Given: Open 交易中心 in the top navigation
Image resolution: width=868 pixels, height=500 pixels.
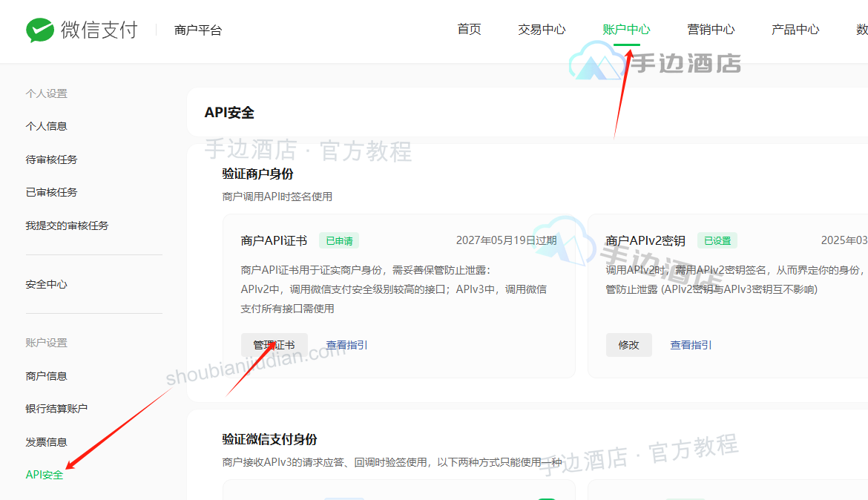Looking at the screenshot, I should 542,30.
